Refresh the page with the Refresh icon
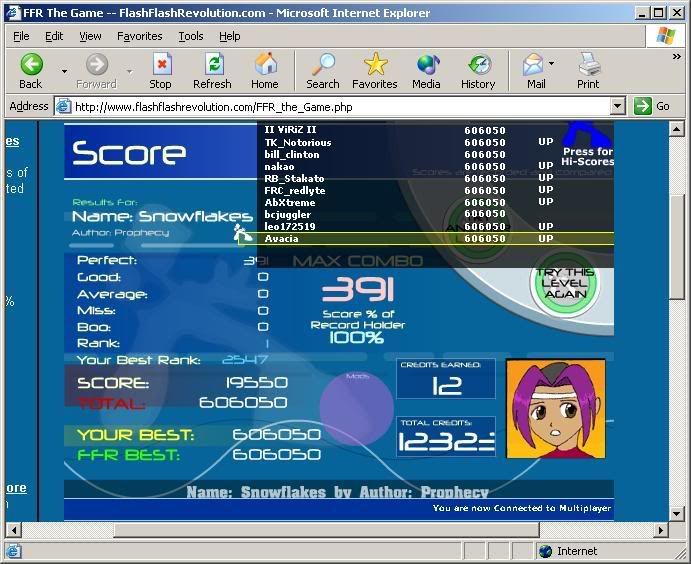691x564 pixels. [x=212, y=66]
